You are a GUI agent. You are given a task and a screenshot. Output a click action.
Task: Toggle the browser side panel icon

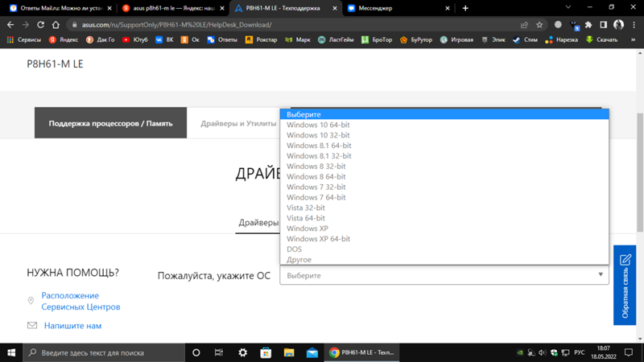click(x=603, y=25)
